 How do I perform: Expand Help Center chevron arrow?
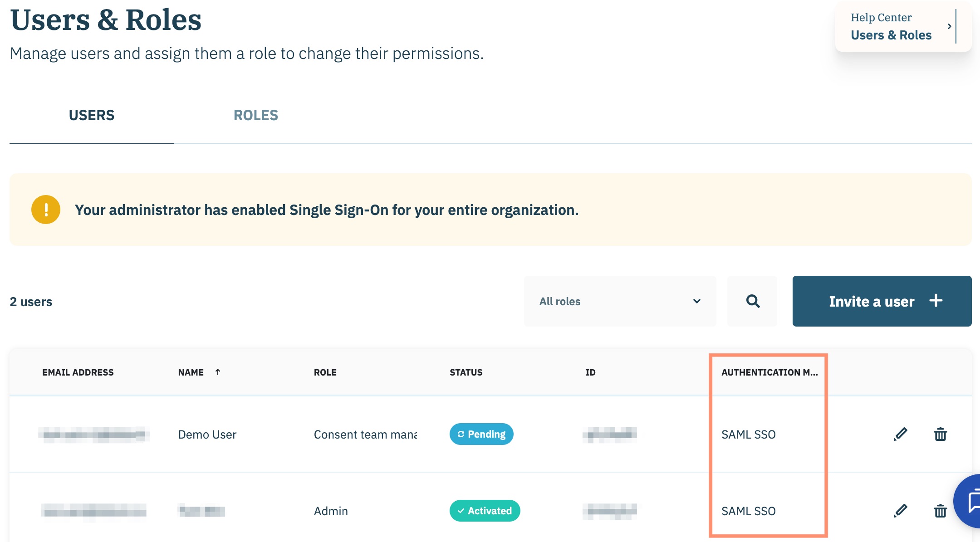(949, 26)
